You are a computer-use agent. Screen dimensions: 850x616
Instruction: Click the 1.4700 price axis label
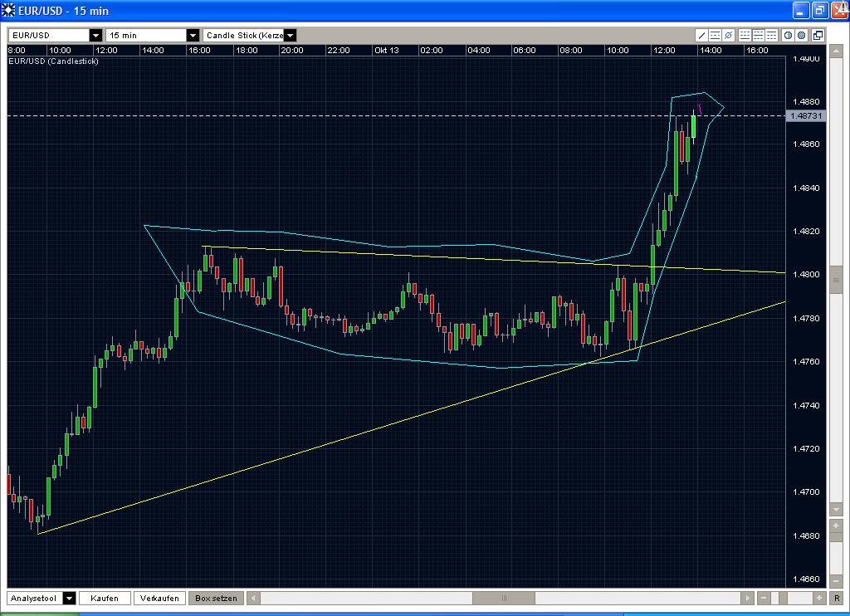[x=806, y=492]
